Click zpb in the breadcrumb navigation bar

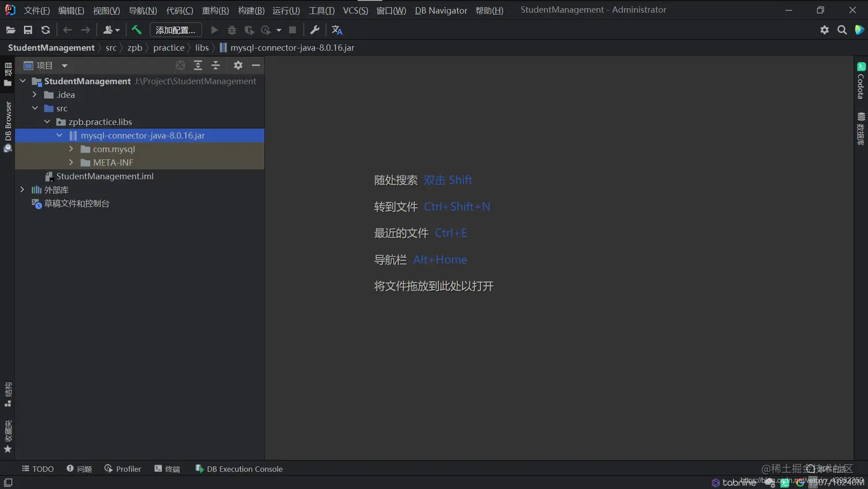pos(134,48)
